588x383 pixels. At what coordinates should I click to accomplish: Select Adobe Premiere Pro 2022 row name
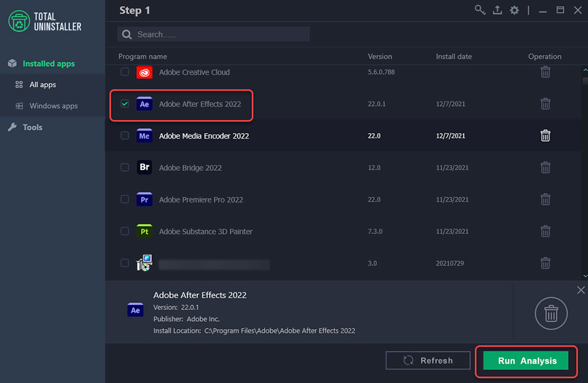click(x=201, y=200)
